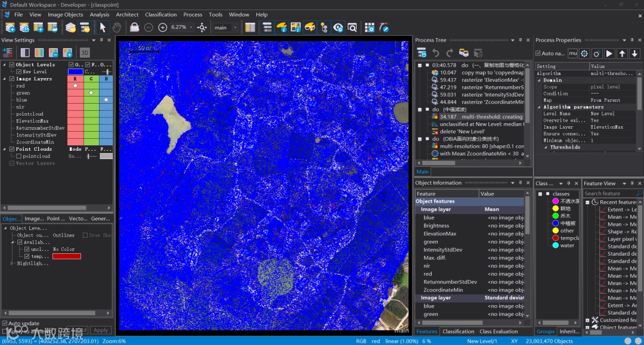Viewport: 644px width, 345px height.
Task: Uncheck the Image Layers checkbox
Action: (x=11, y=79)
